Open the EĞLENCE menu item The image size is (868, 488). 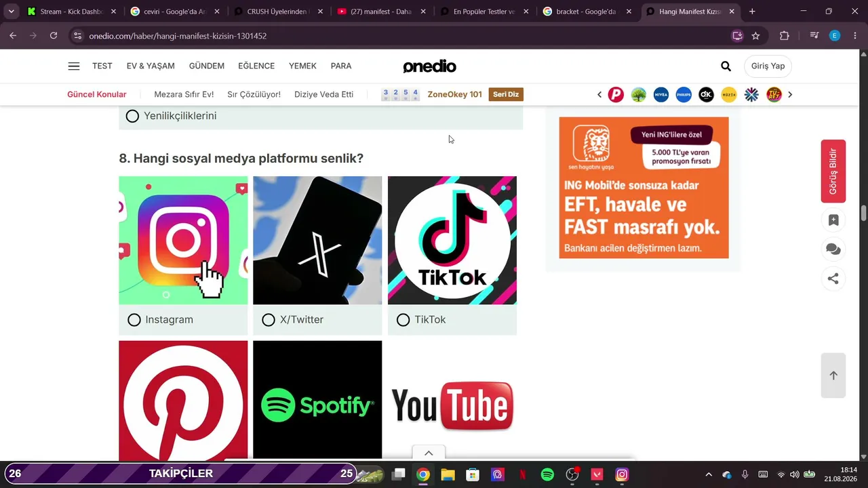click(256, 66)
